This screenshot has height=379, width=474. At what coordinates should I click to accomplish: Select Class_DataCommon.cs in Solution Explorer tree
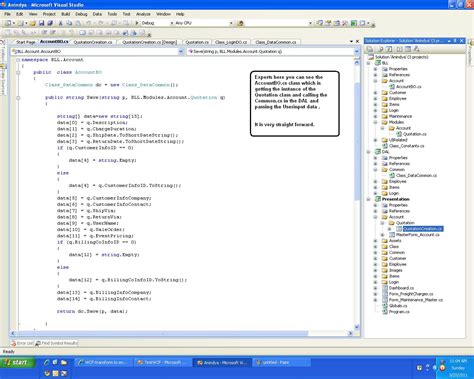413,175
